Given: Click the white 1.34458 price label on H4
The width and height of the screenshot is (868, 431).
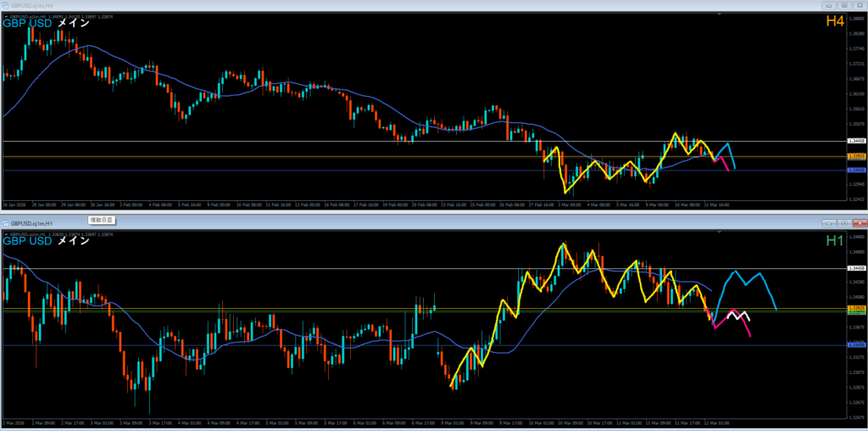Looking at the screenshot, I should [x=856, y=141].
